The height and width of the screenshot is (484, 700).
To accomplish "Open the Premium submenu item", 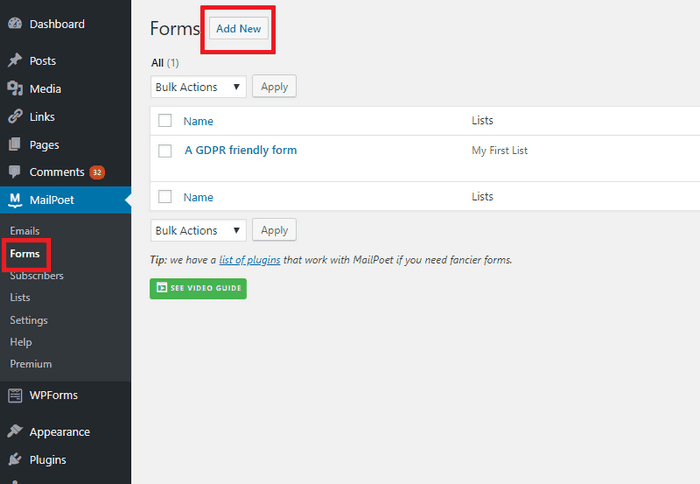I will tap(31, 364).
